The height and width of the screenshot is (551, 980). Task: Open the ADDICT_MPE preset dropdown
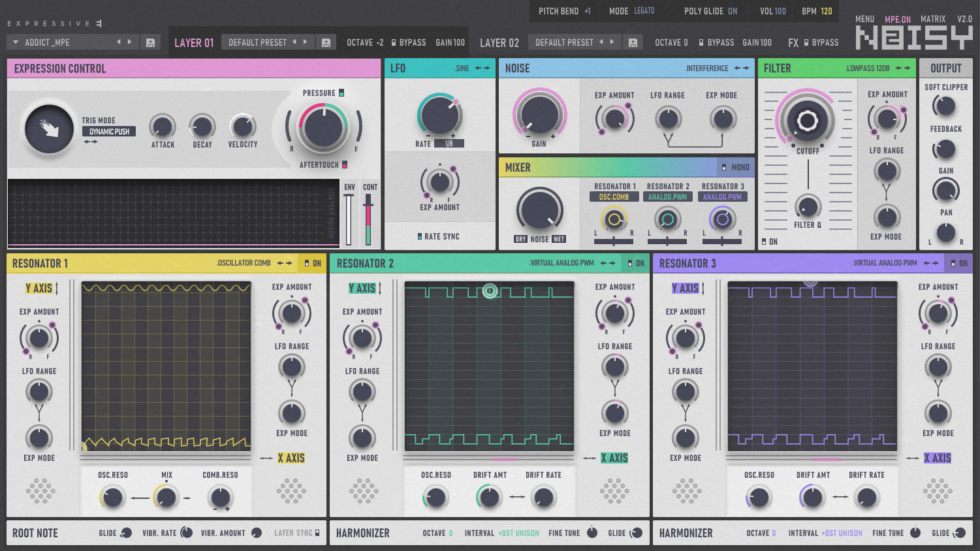[x=46, y=42]
